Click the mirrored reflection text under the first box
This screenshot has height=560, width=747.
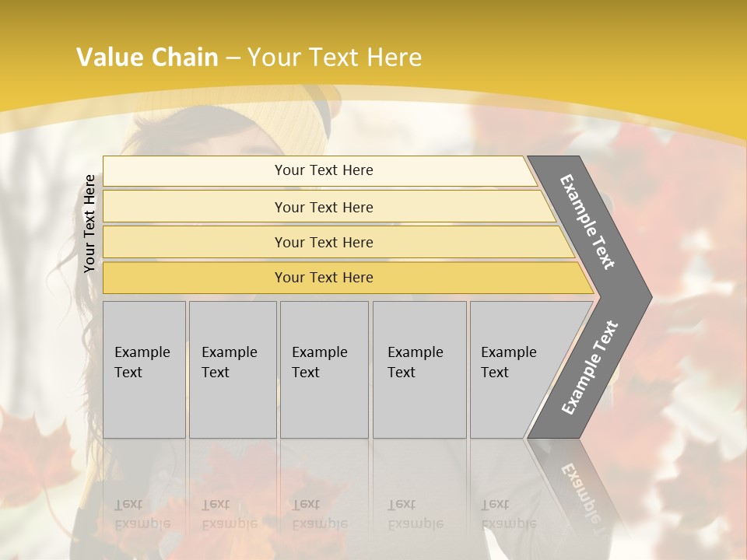(x=141, y=514)
